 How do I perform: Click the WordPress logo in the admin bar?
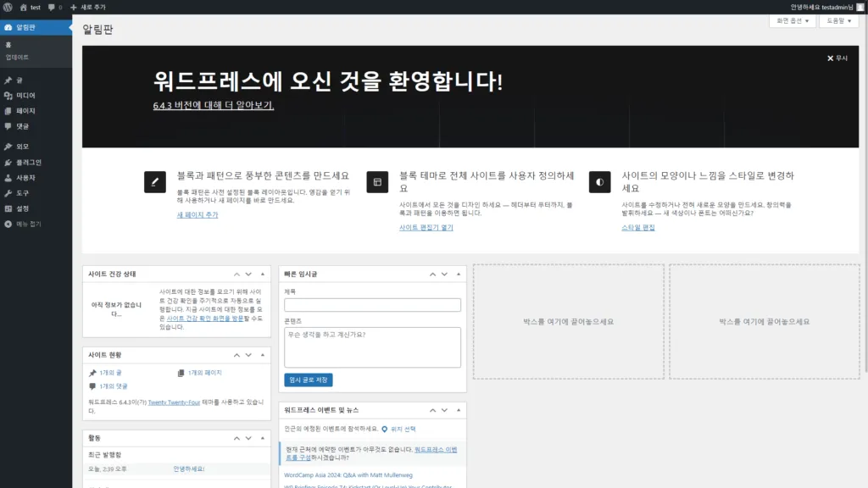click(8, 7)
